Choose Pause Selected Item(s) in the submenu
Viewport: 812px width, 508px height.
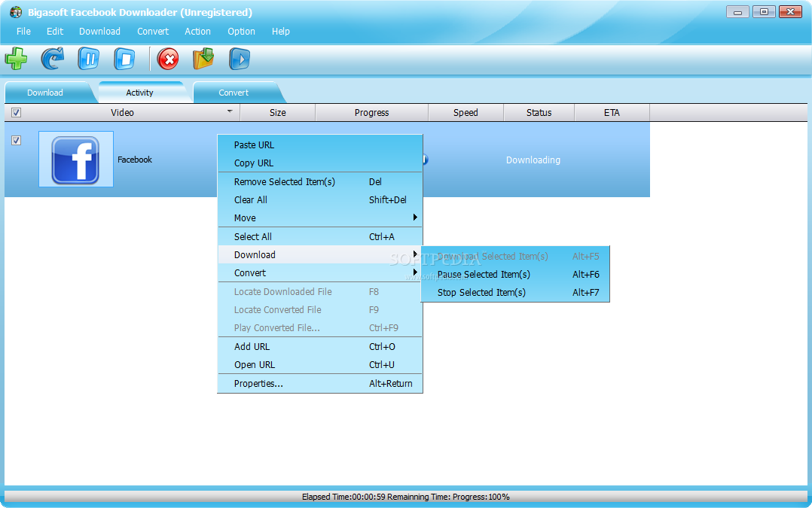516,274
